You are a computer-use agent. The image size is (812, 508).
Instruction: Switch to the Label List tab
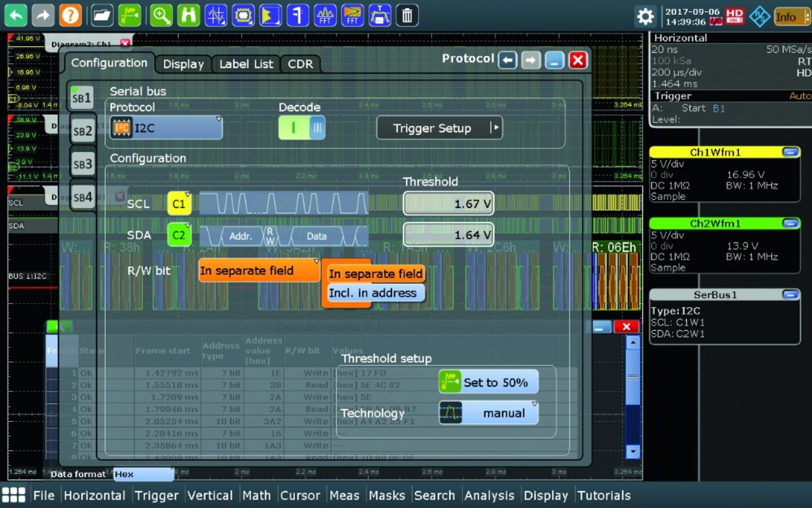pos(246,64)
